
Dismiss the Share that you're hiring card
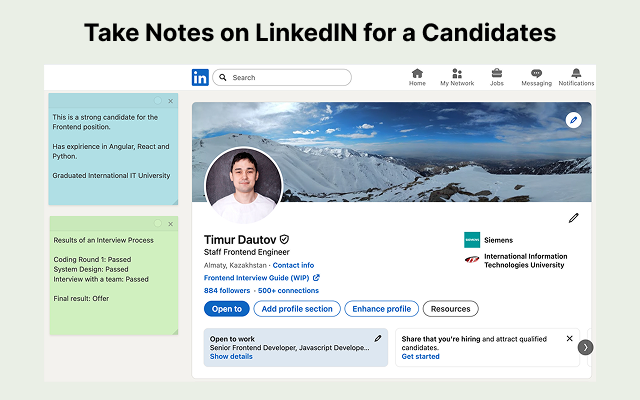coord(569,338)
